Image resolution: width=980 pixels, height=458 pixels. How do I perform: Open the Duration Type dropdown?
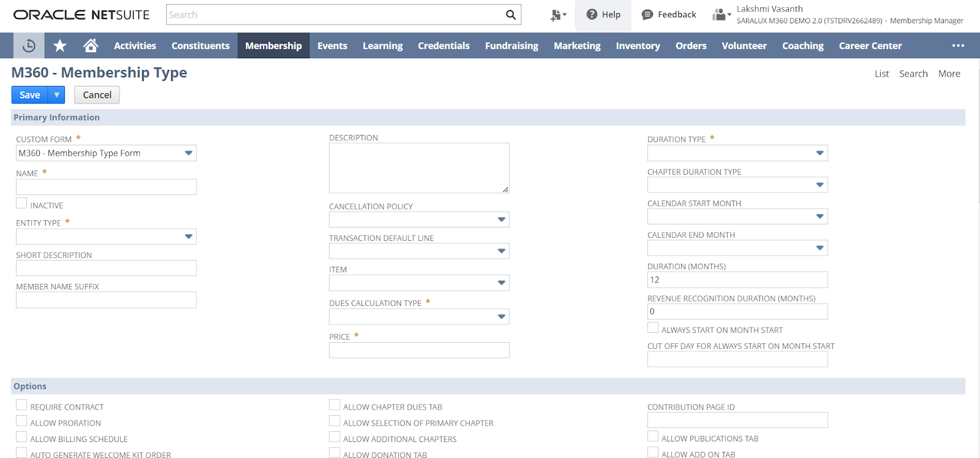(x=820, y=153)
